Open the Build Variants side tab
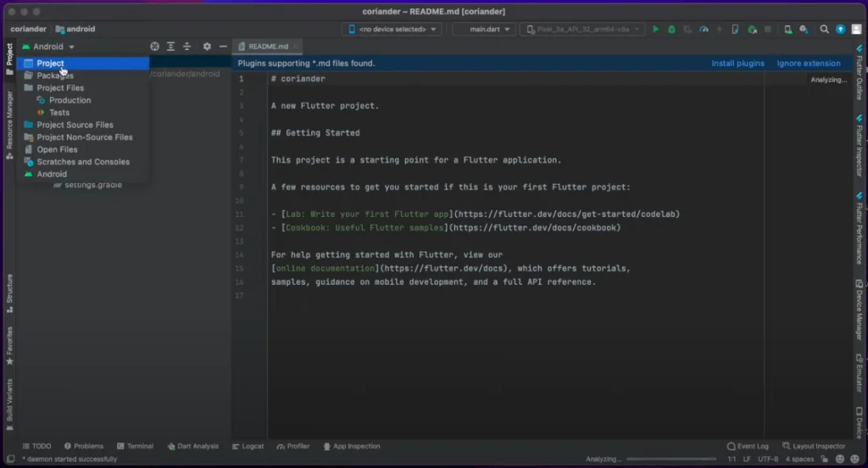The image size is (868, 468). click(x=9, y=405)
